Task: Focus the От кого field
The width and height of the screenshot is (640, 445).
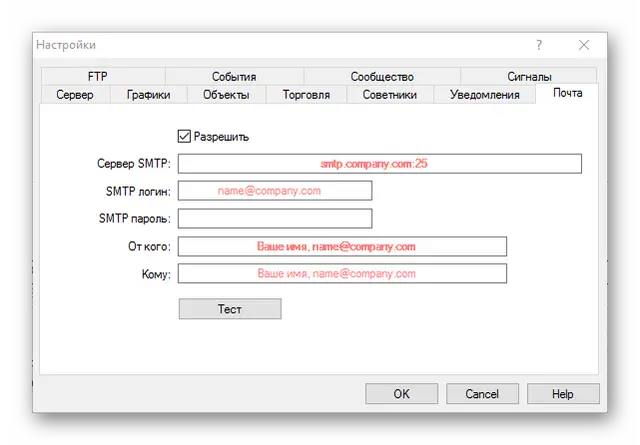Action: coord(342,246)
